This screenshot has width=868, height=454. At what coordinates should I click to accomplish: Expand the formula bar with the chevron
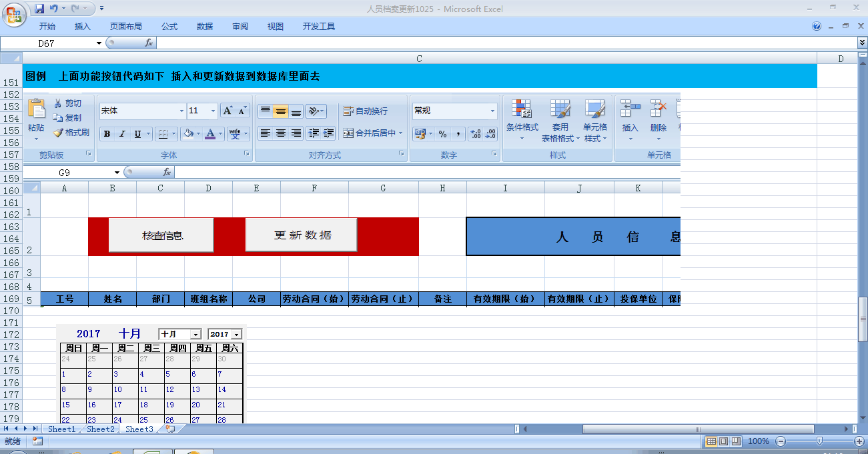tap(861, 43)
